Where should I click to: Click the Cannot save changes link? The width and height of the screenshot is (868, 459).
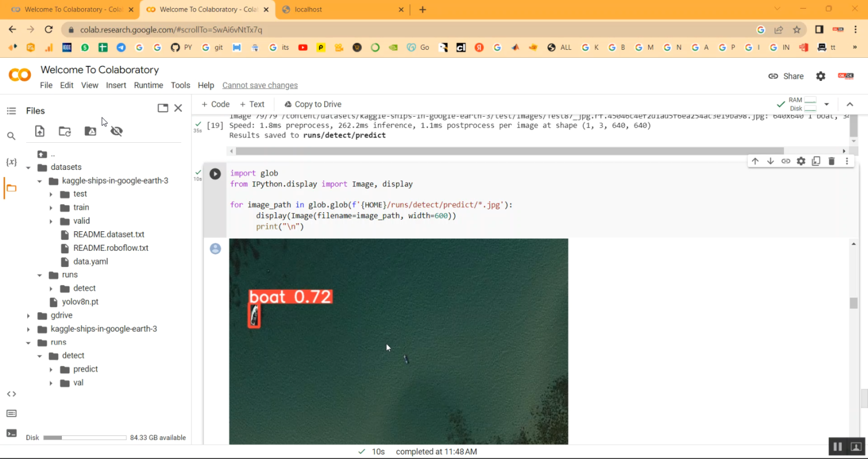[x=260, y=85]
